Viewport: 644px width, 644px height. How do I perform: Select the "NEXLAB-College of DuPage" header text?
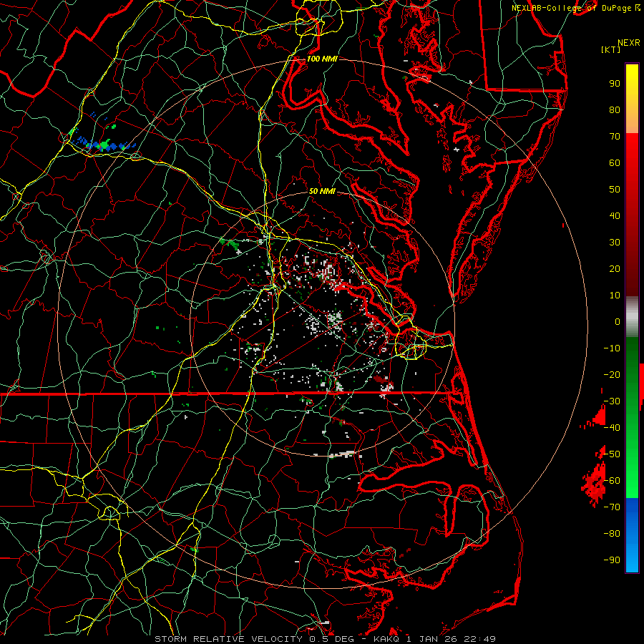(x=572, y=8)
